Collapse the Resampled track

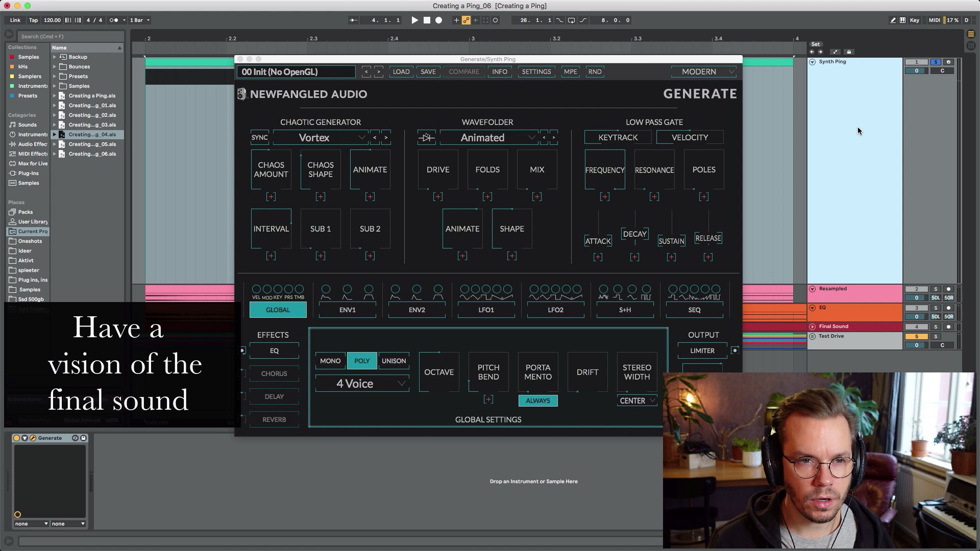tap(812, 289)
